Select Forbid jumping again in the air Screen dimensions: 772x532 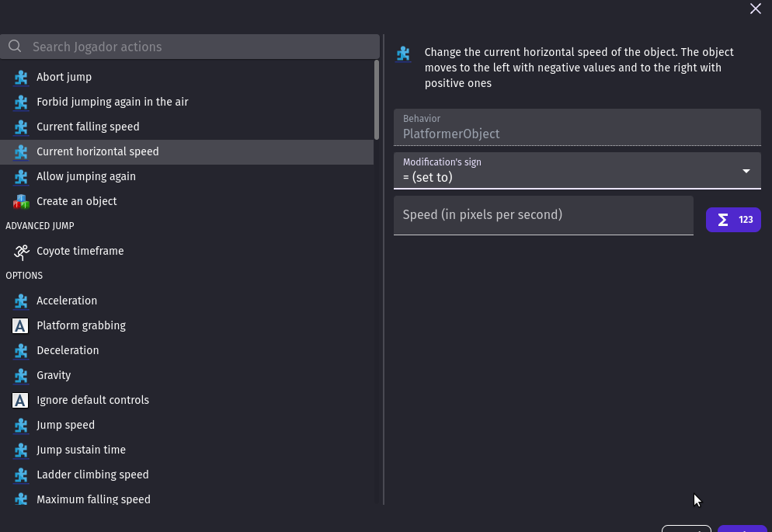point(112,102)
